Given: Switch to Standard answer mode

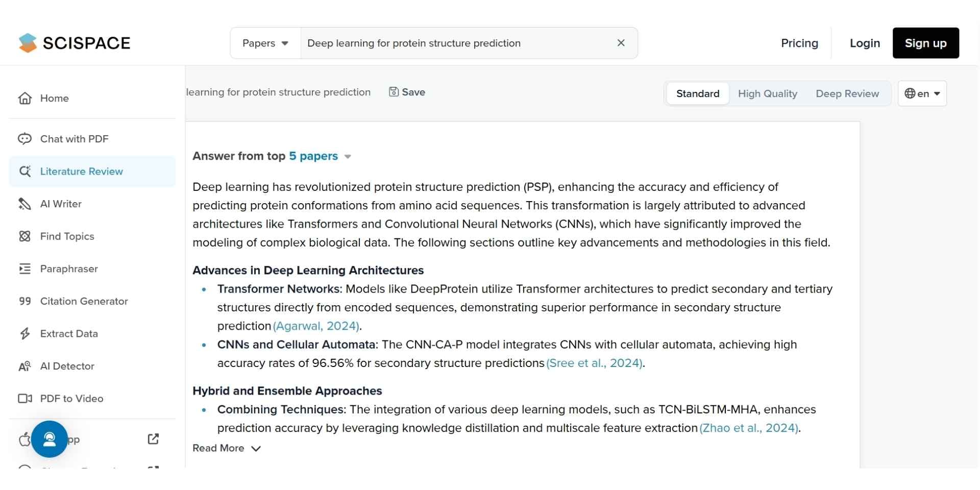Looking at the screenshot, I should pyautogui.click(x=698, y=93).
